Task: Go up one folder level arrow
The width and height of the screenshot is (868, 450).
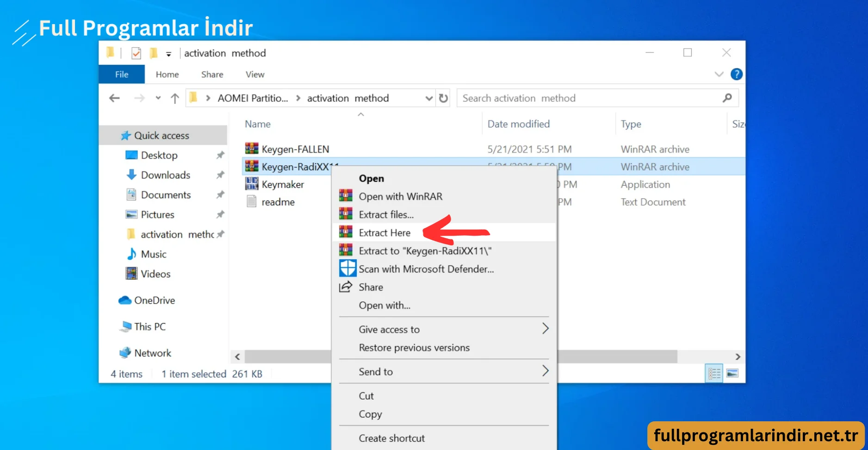Action: click(x=174, y=98)
